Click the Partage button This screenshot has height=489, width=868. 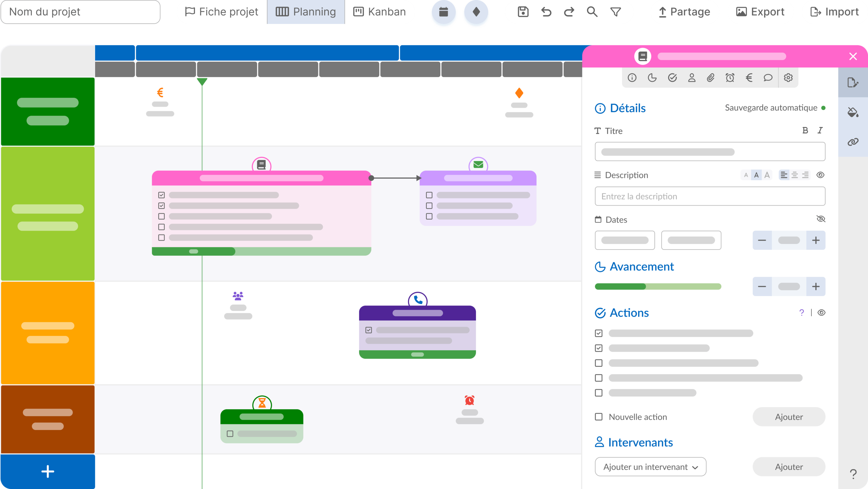[684, 12]
